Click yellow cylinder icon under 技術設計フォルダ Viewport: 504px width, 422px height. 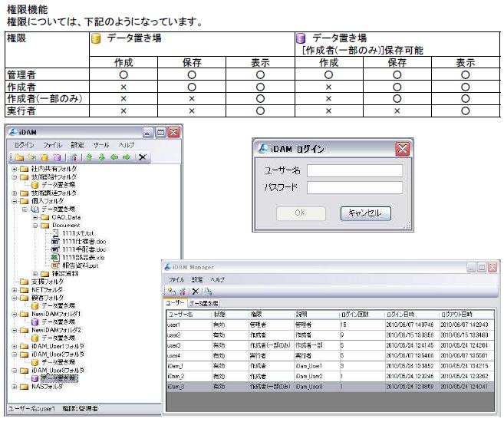(x=35, y=185)
